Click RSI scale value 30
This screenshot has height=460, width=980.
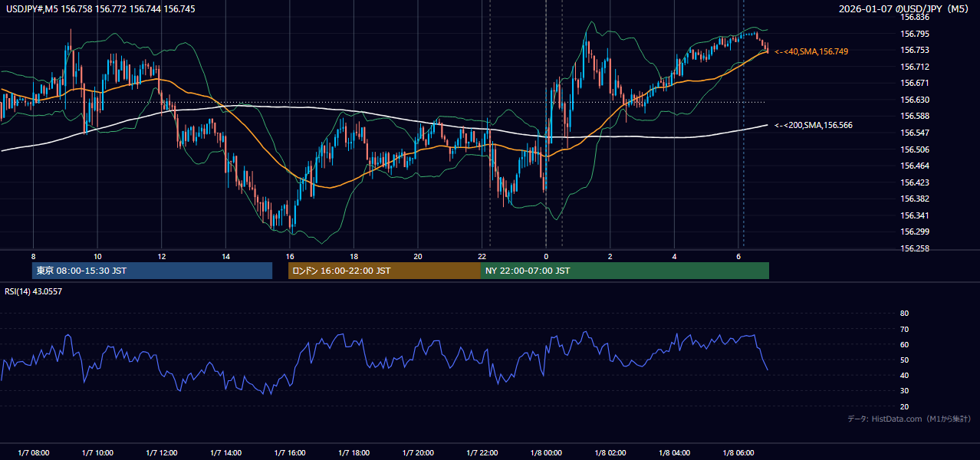click(904, 391)
